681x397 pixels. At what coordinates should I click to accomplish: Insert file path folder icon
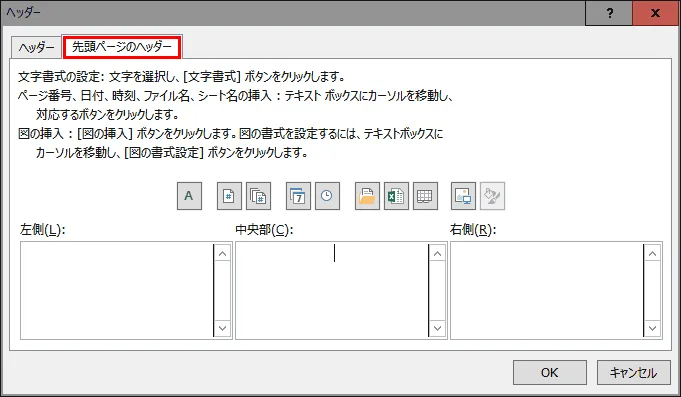pyautogui.click(x=367, y=196)
